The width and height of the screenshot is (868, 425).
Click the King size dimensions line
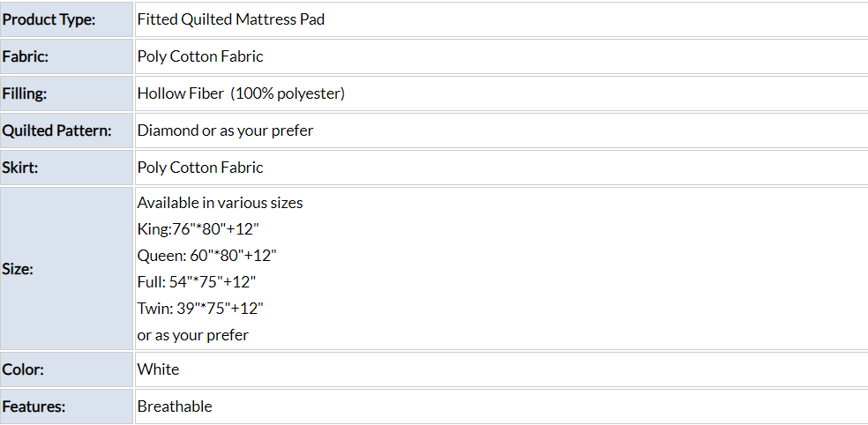pyautogui.click(x=198, y=229)
